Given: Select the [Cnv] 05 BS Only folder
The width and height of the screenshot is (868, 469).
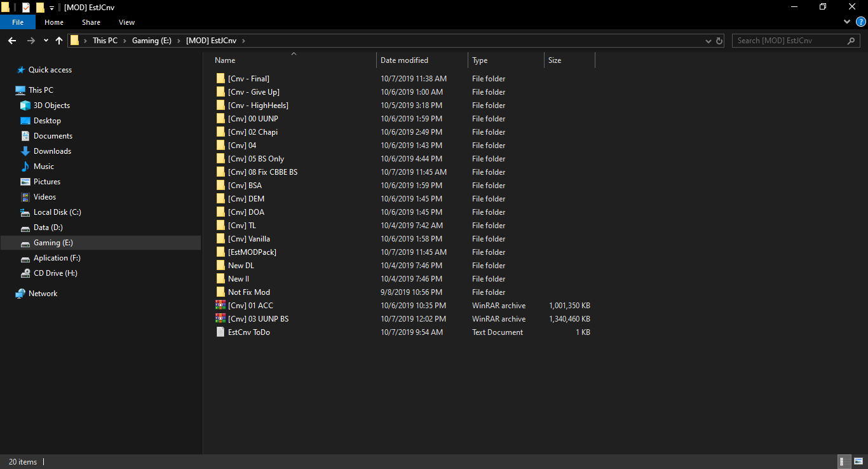Looking at the screenshot, I should (256, 159).
